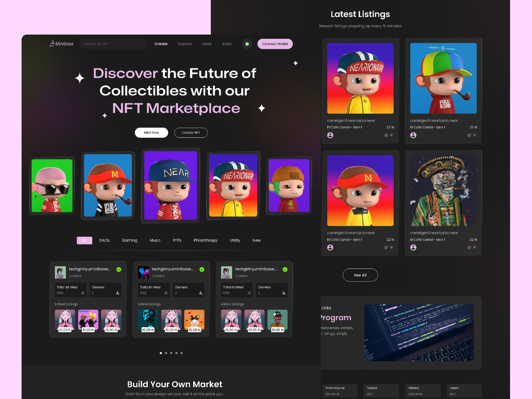The height and width of the screenshot is (399, 532).
Task: Click the verified badge on second creator card
Action: click(x=202, y=269)
